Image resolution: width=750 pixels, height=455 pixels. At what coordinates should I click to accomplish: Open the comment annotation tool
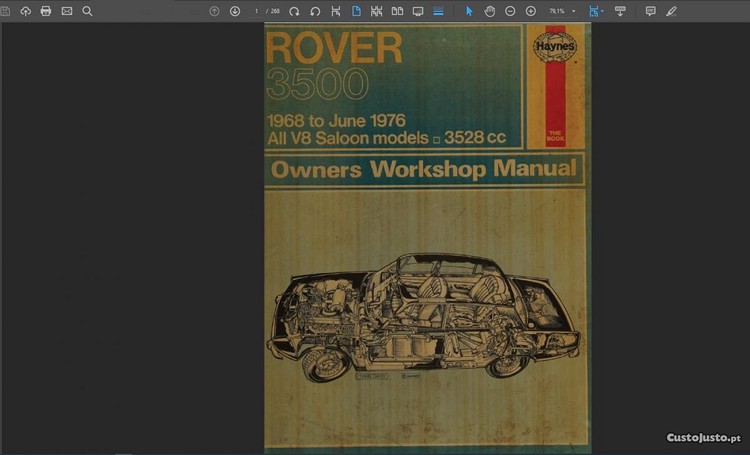coord(650,11)
